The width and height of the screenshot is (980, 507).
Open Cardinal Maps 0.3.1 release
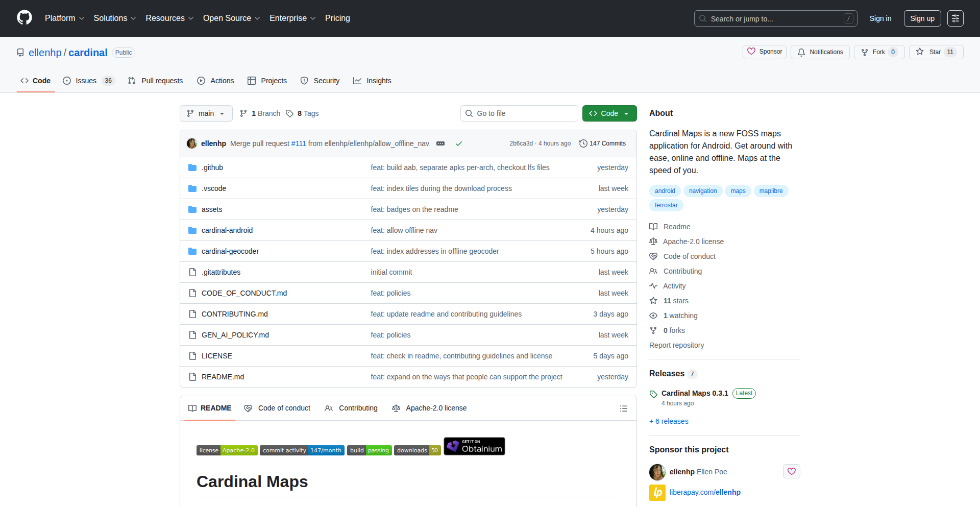(x=695, y=393)
